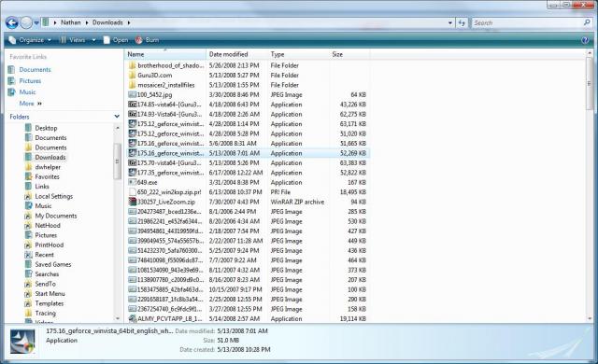Click the folder tree scrollbar thumb
598x364 pixels.
click(x=117, y=161)
